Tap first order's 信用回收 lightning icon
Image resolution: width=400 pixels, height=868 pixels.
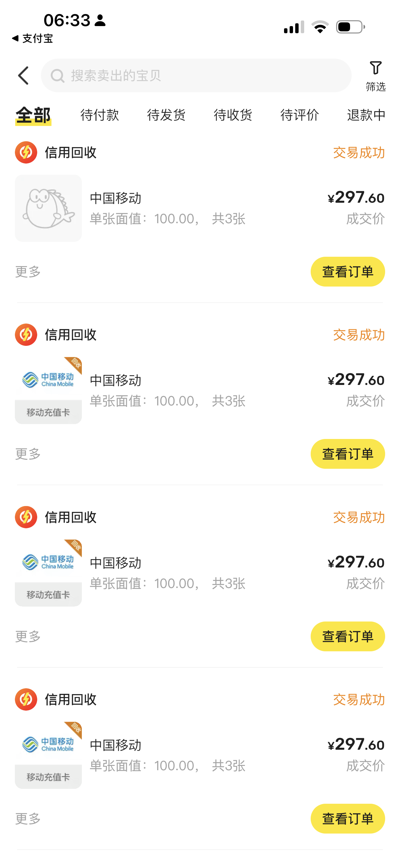[x=26, y=152]
